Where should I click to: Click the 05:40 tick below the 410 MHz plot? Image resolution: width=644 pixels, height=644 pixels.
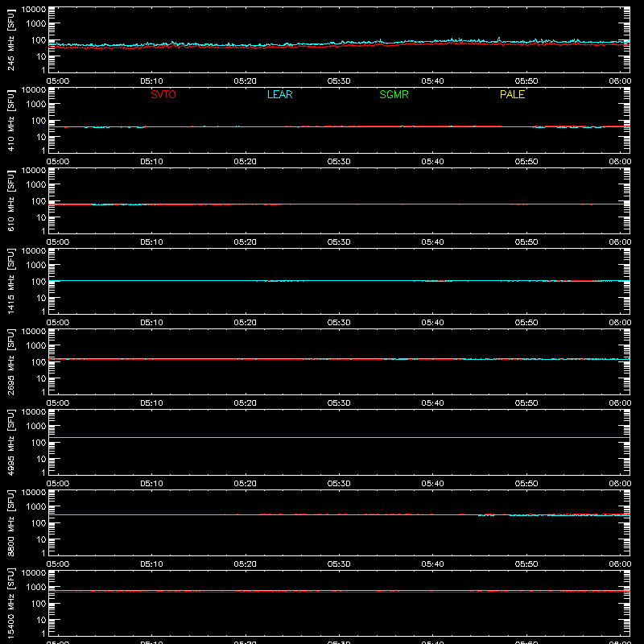point(432,162)
